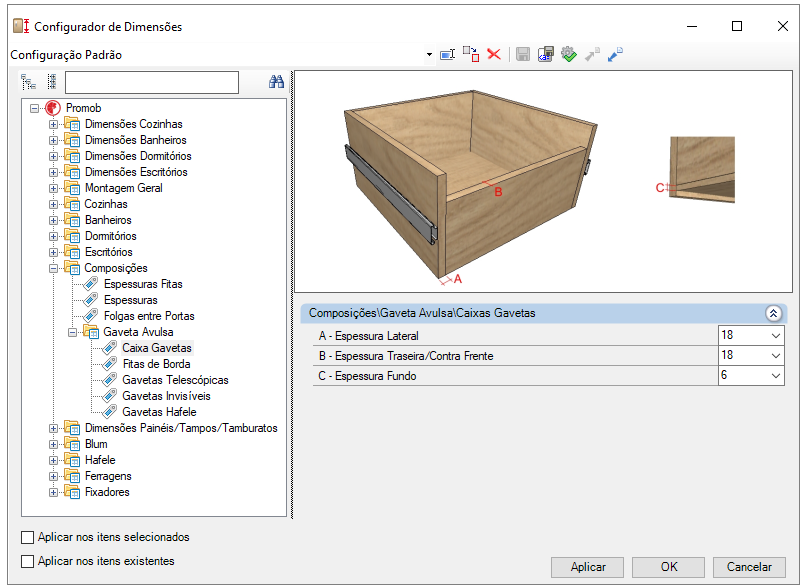
Task: Click the save-as multiple disks icon
Action: (x=545, y=54)
